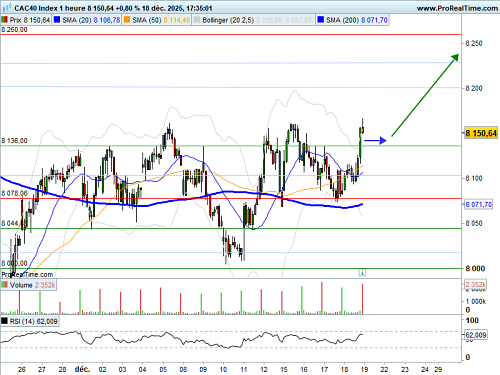Click the 8 200 price axis label
Screen dimensions: 500x375
(x=474, y=88)
